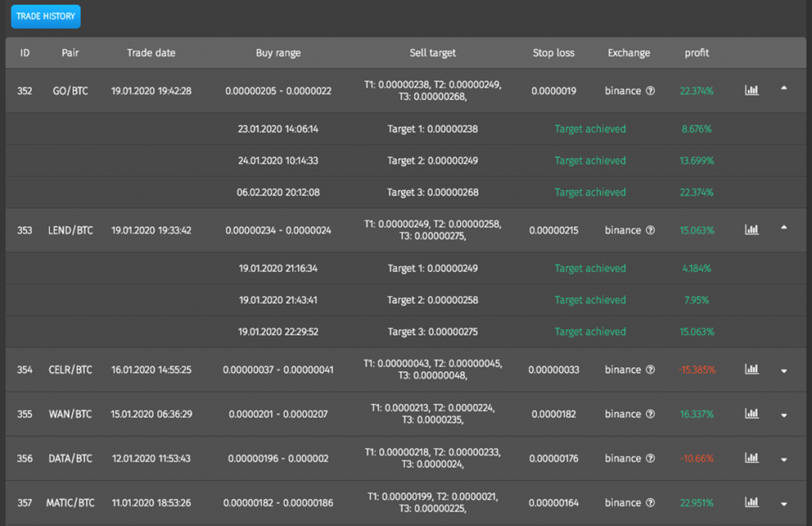Open chart icon for CELR/BTC trade
The width and height of the screenshot is (812, 526).
pos(752,369)
